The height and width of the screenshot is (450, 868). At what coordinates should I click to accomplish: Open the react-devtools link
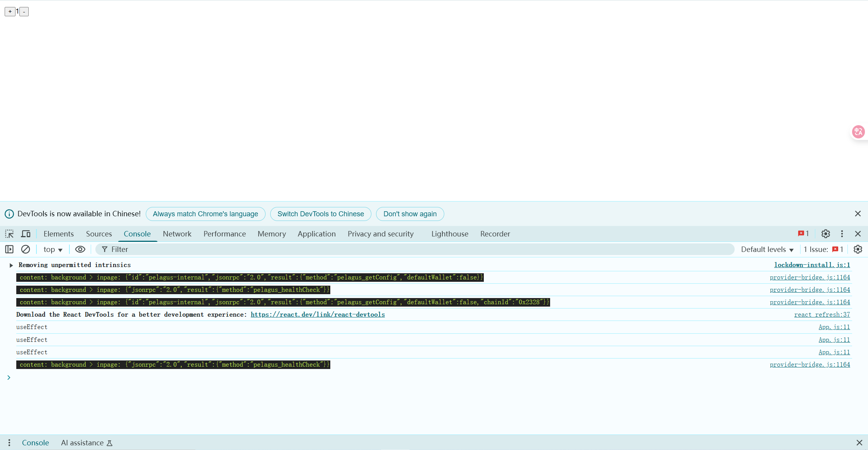318,314
